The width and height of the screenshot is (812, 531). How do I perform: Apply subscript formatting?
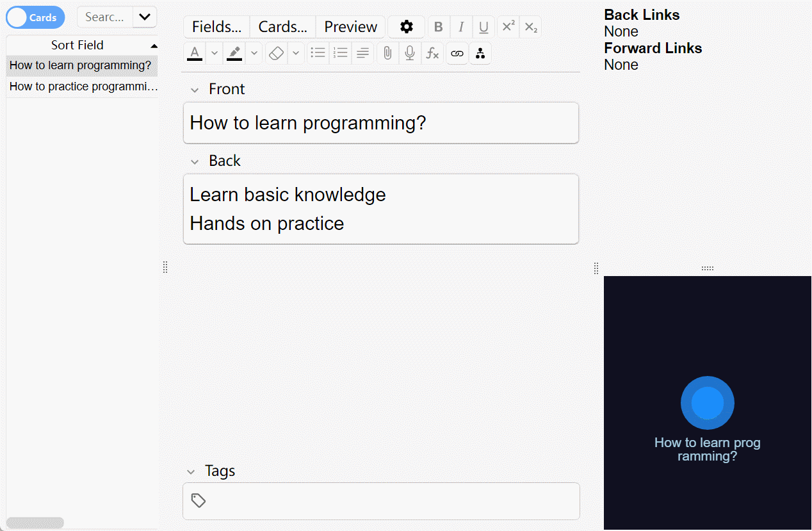point(530,27)
